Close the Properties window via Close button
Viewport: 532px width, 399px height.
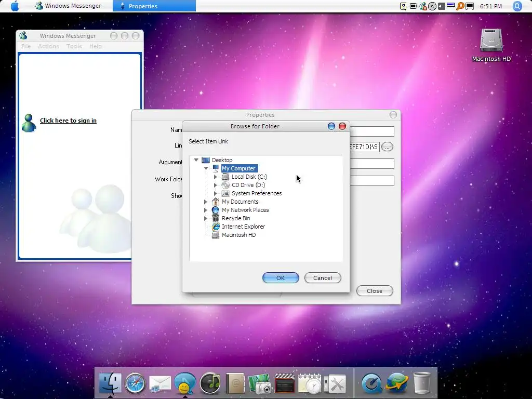375,291
